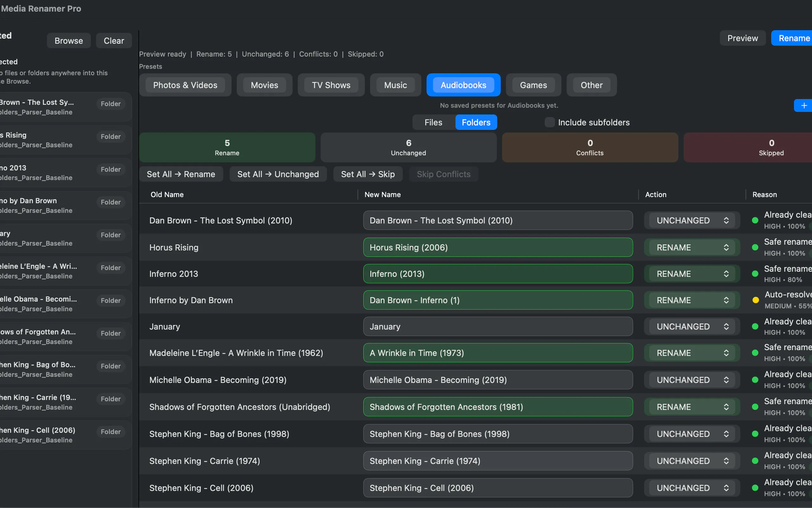Select the TV Shows preset tab
Image resolution: width=812 pixels, height=508 pixels.
pos(331,85)
